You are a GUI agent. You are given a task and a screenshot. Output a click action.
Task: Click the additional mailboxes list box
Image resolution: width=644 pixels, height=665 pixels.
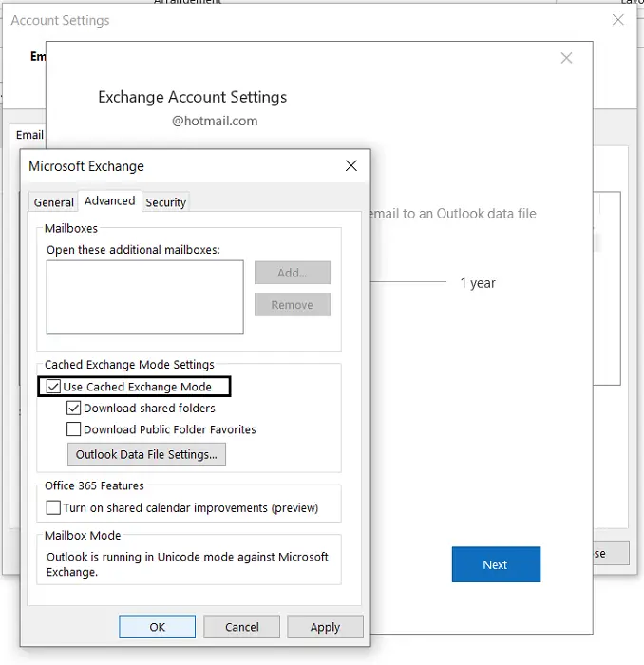pos(145,297)
